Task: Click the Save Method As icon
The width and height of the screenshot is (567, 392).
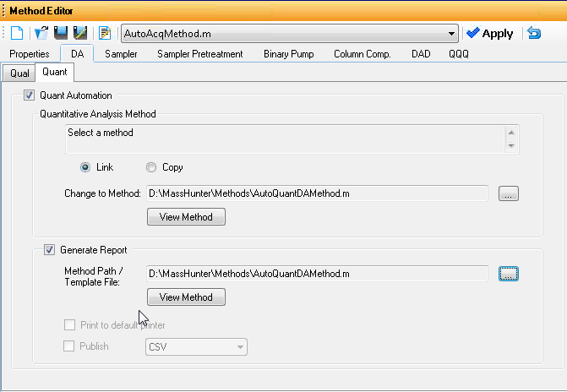Action: tap(79, 34)
